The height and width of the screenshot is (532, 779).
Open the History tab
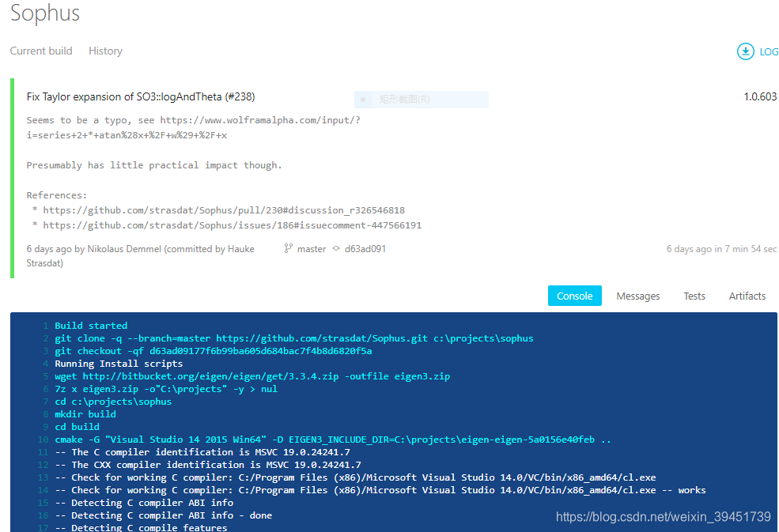click(x=105, y=51)
